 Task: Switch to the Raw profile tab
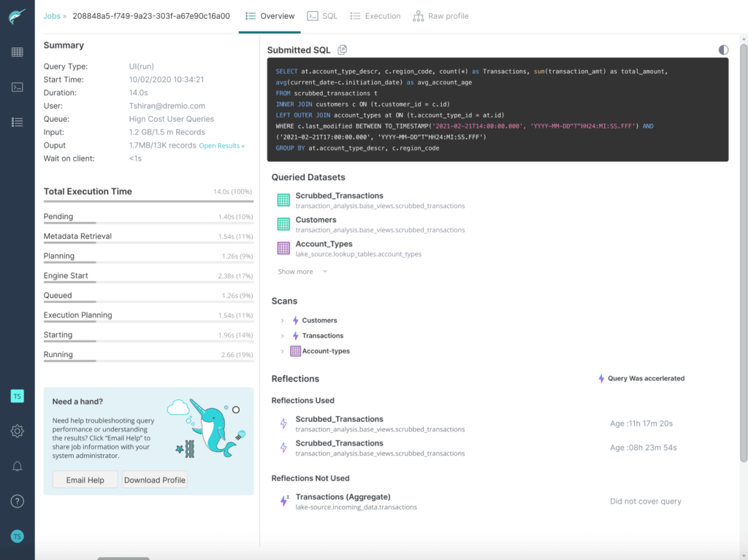click(x=440, y=16)
